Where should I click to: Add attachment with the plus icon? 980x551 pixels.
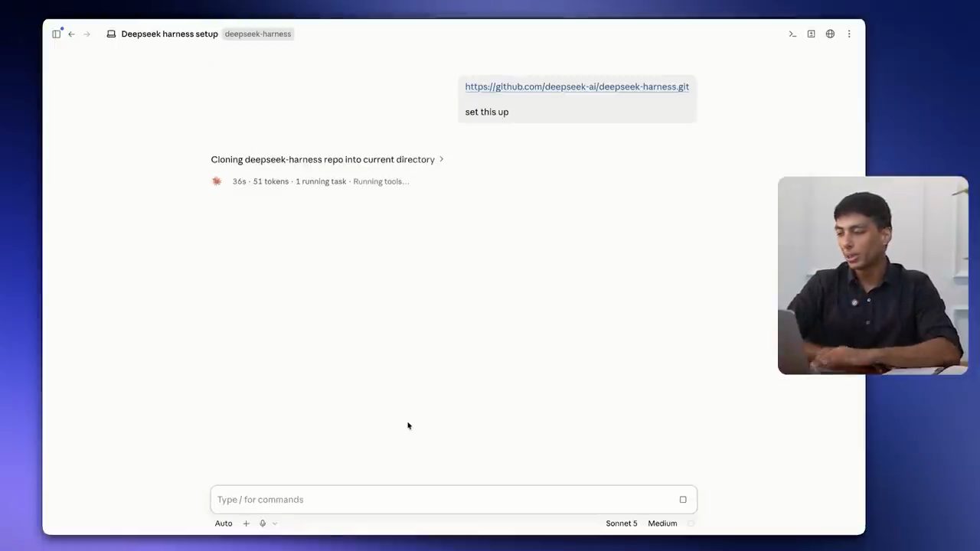[x=246, y=523]
